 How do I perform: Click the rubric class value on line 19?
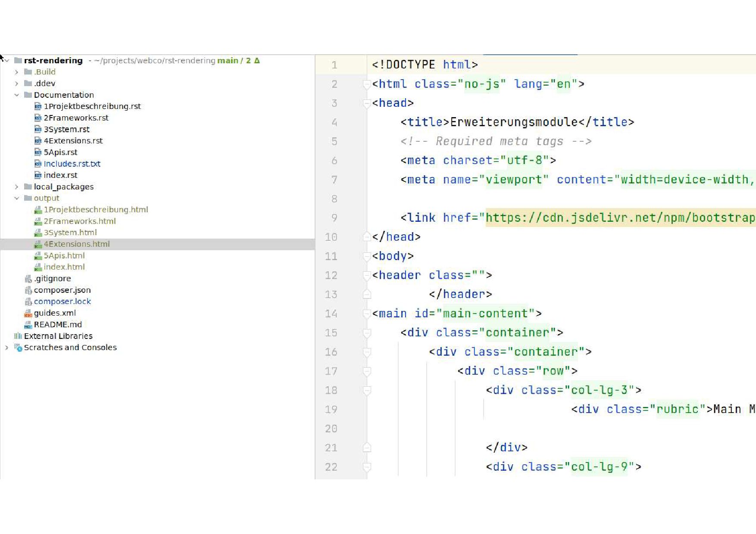(678, 410)
